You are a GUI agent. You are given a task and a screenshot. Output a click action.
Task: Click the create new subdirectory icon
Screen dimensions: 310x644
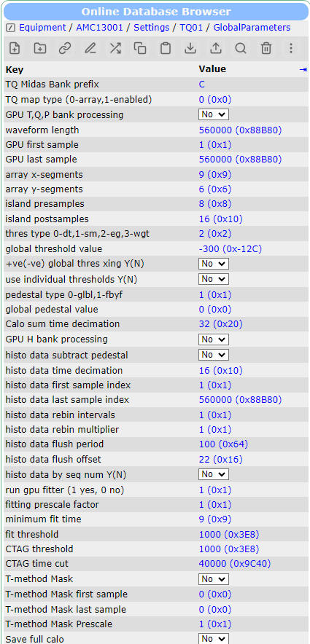tap(40, 48)
